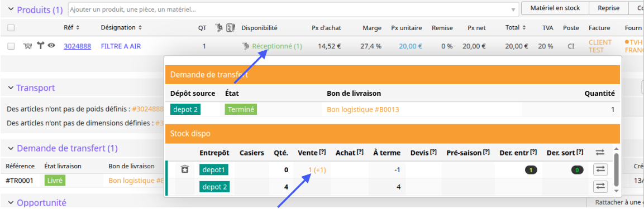Viewport: 644px width, 209px height.
Task: Click the transfer arrows button for depot1
Action: (x=600, y=169)
